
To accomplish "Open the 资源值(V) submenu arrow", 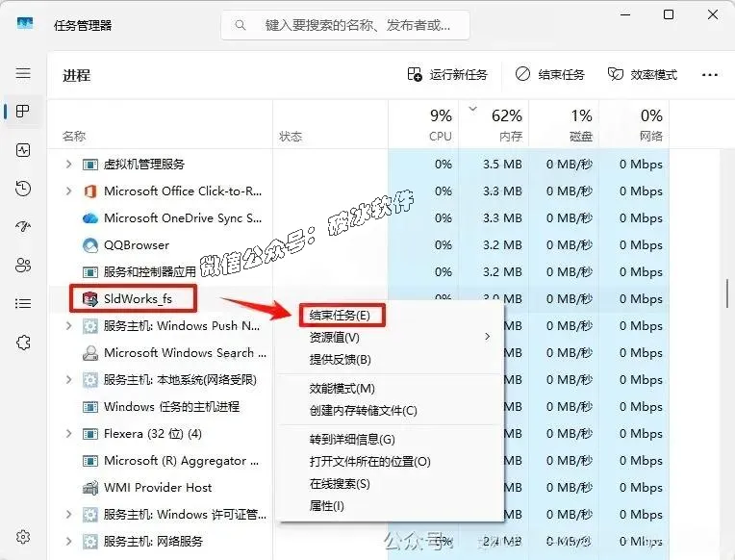I will pyautogui.click(x=488, y=336).
